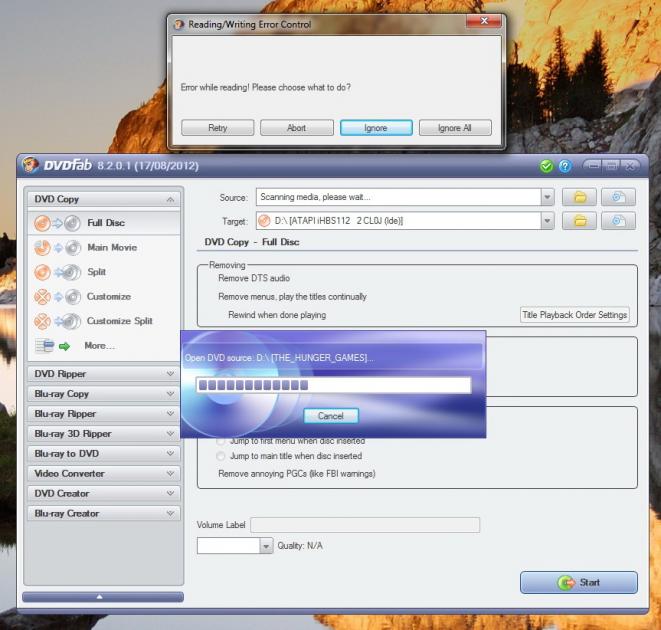Viewport: 661px width, 630px height.
Task: Expand the Blu-ray 3D Ripper section
Action: click(x=170, y=433)
